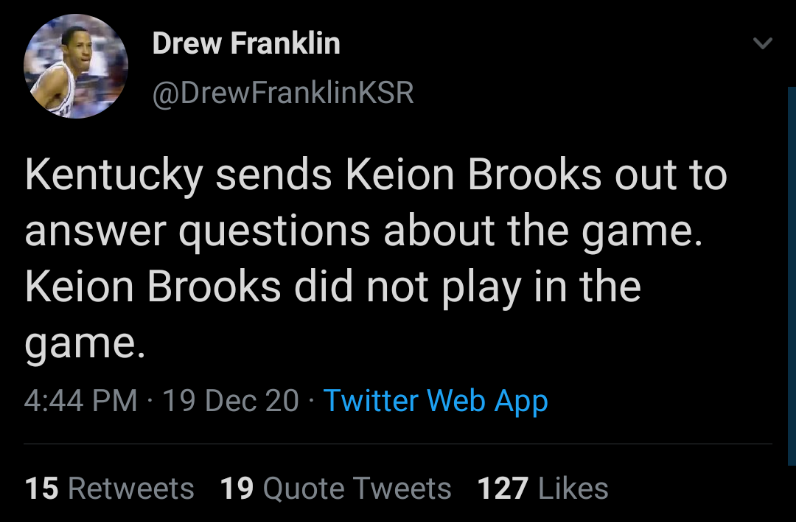The height and width of the screenshot is (522, 796).
Task: Select the 19 Dec 20 date
Action: tap(230, 401)
